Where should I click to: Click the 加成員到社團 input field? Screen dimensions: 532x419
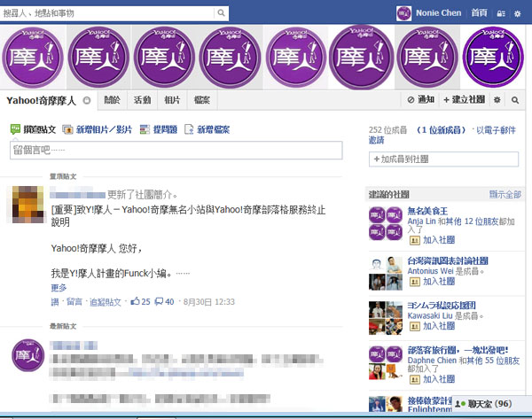tap(443, 159)
